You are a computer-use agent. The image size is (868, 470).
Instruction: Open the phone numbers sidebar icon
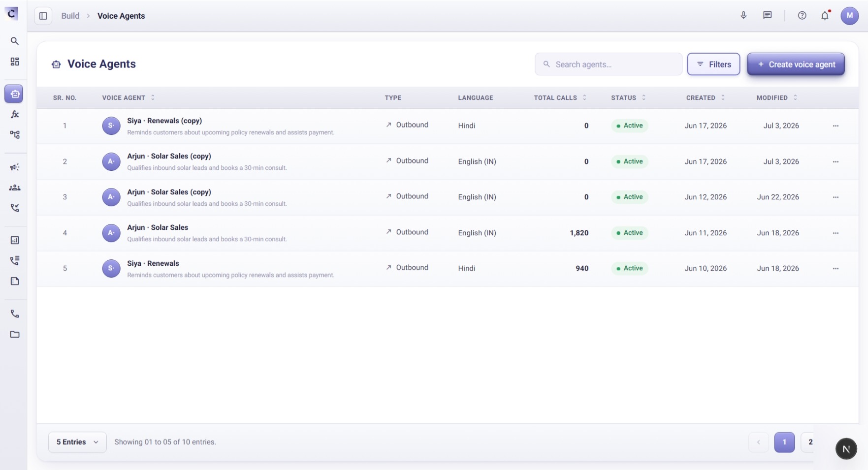[15, 313]
